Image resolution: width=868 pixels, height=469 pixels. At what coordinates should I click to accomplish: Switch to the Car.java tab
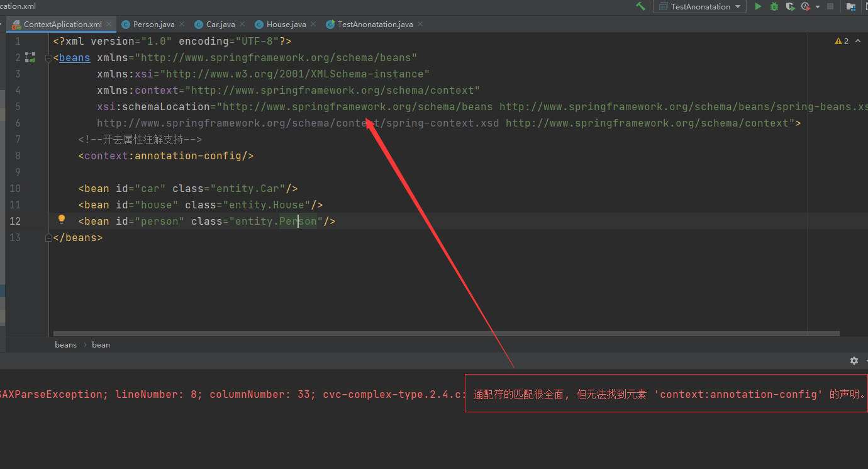[220, 25]
